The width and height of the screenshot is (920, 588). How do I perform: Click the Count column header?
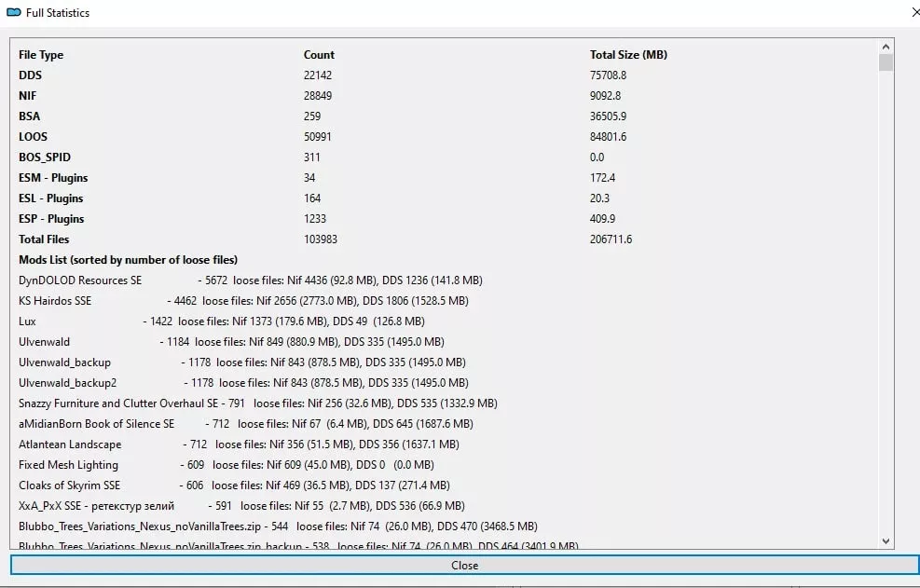click(319, 55)
